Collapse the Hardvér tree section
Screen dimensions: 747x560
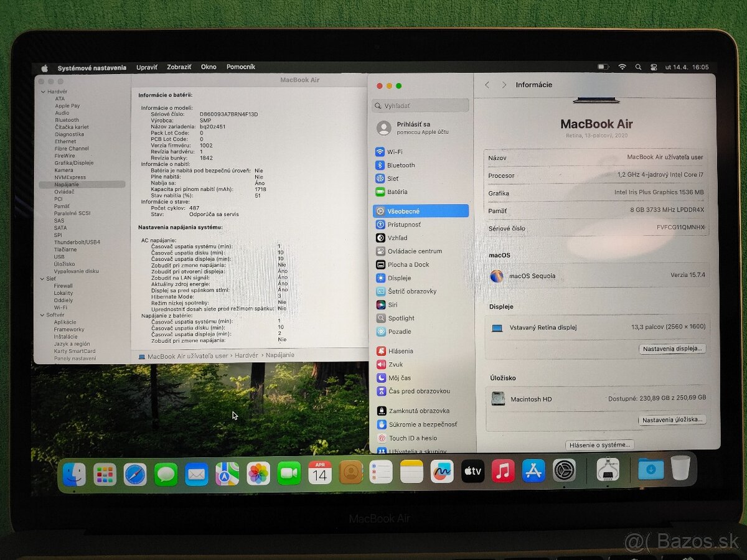pyautogui.click(x=42, y=91)
